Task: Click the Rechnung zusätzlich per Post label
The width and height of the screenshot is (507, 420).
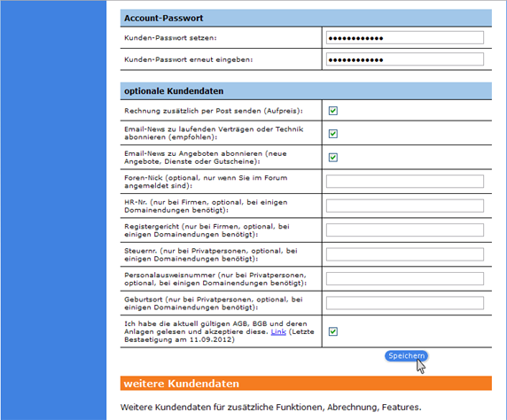Action: point(214,111)
